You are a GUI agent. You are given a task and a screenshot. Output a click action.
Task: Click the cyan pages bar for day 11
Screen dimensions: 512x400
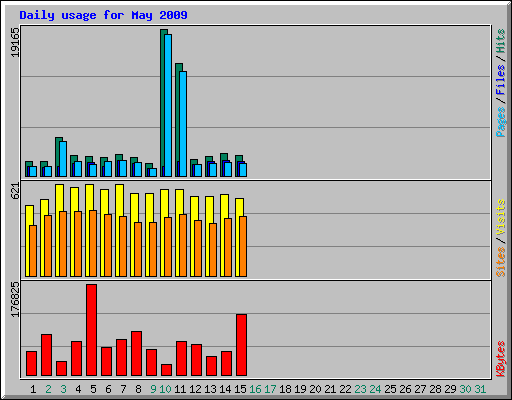click(x=183, y=124)
